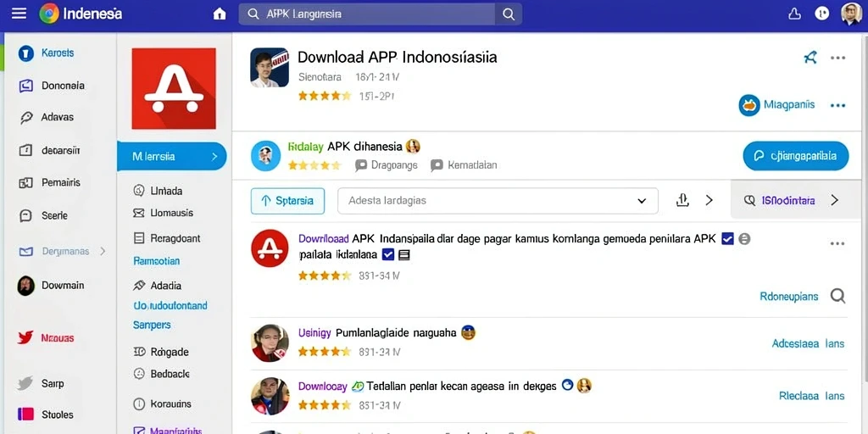This screenshot has height=434, width=868.
Task: Click the gray circle icon after first checkbox
Action: [x=744, y=238]
